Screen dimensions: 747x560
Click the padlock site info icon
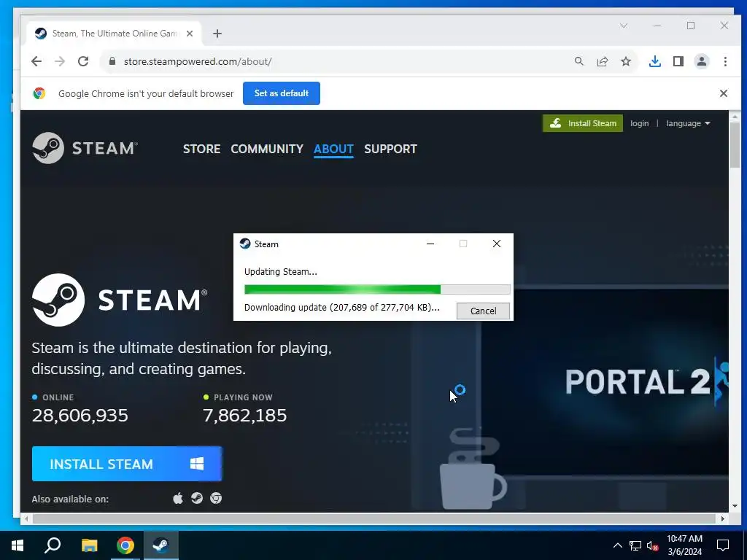click(112, 61)
